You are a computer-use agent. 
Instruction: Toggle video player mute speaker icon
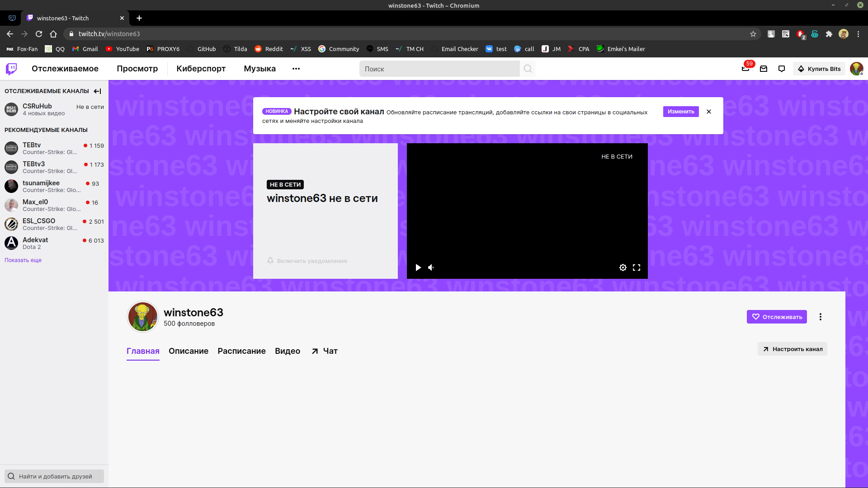(x=431, y=267)
